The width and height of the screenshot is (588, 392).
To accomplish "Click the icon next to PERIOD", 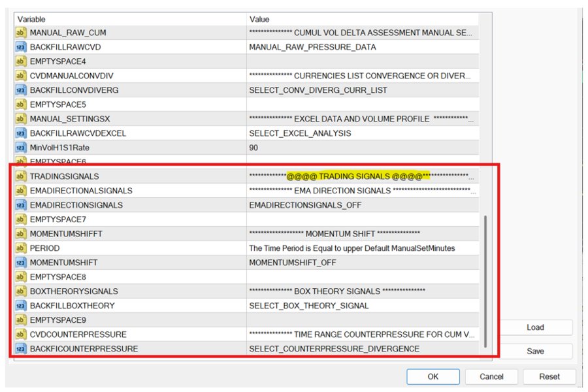I will click(20, 248).
